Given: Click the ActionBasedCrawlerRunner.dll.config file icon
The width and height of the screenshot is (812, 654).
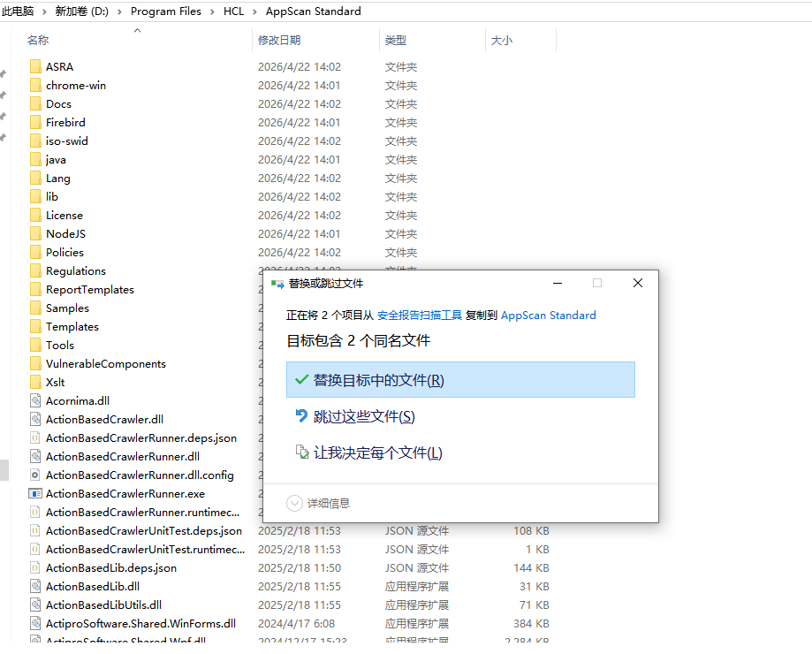Looking at the screenshot, I should click(35, 475).
